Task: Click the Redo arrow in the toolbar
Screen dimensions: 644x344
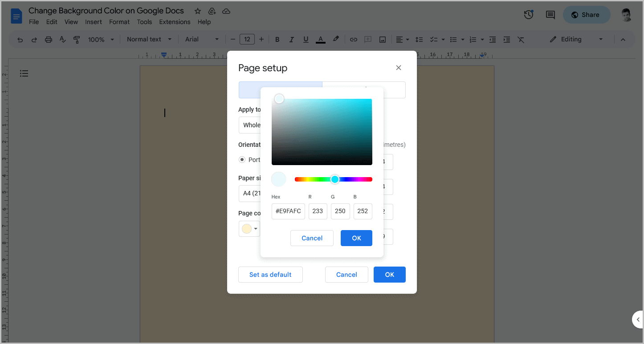Action: click(x=34, y=40)
